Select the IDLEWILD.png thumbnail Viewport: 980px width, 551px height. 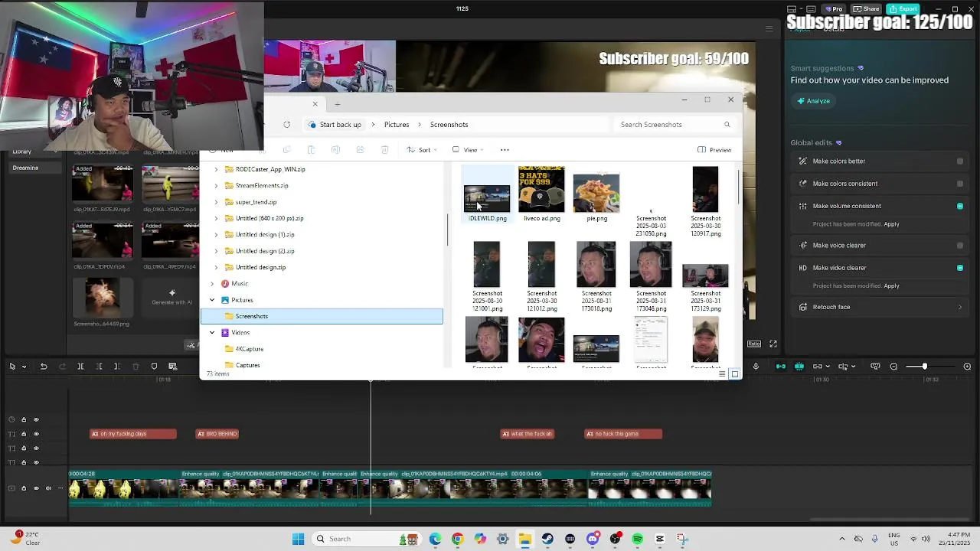(487, 199)
